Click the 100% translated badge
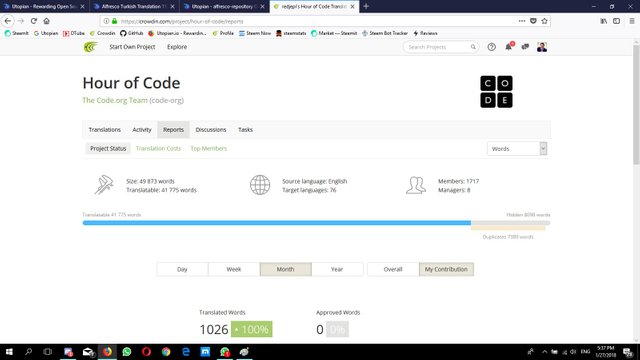This screenshot has width=640, height=360. pyautogui.click(x=251, y=329)
